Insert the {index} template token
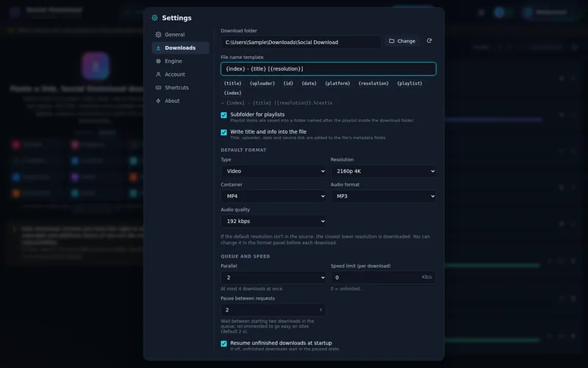The image size is (588, 368). [232, 93]
